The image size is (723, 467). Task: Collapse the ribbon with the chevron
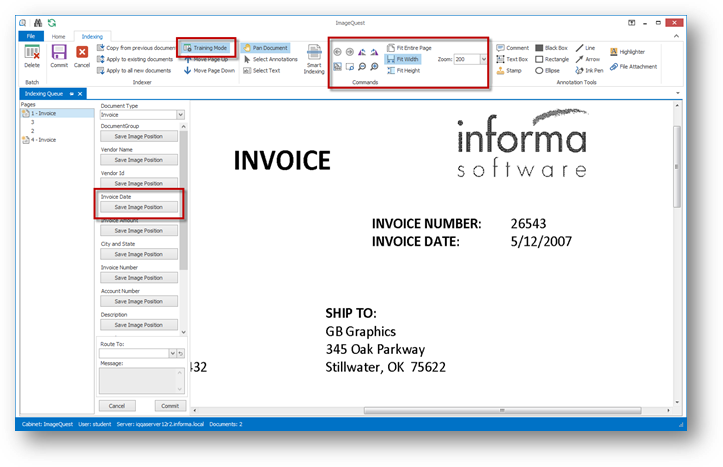[676, 36]
